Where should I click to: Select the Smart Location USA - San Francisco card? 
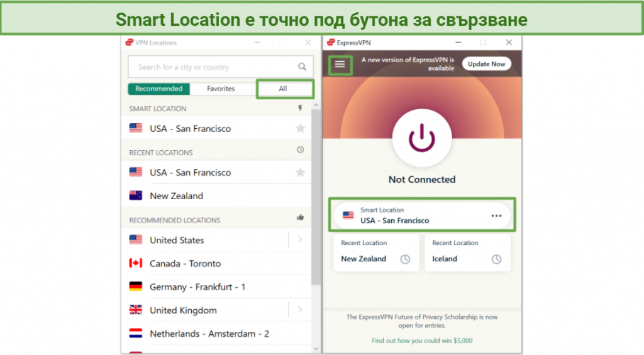coord(422,216)
